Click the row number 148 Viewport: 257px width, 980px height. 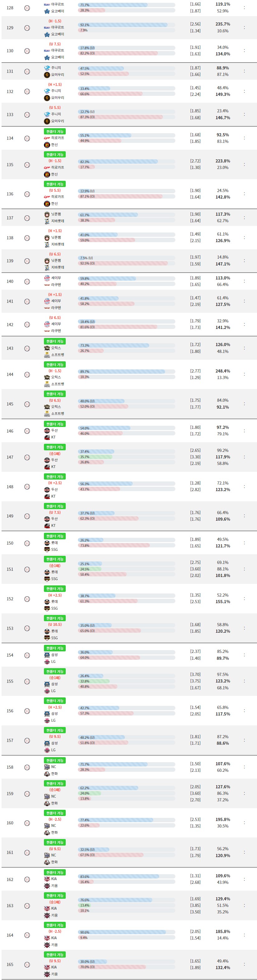(10, 486)
